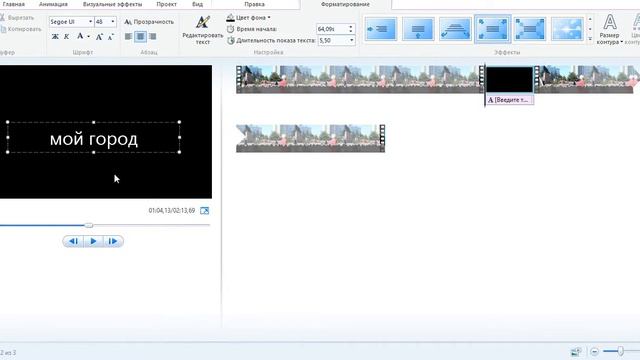Select the fly-in from left text effect
The height and width of the screenshot is (360, 640).
pos(381,29)
